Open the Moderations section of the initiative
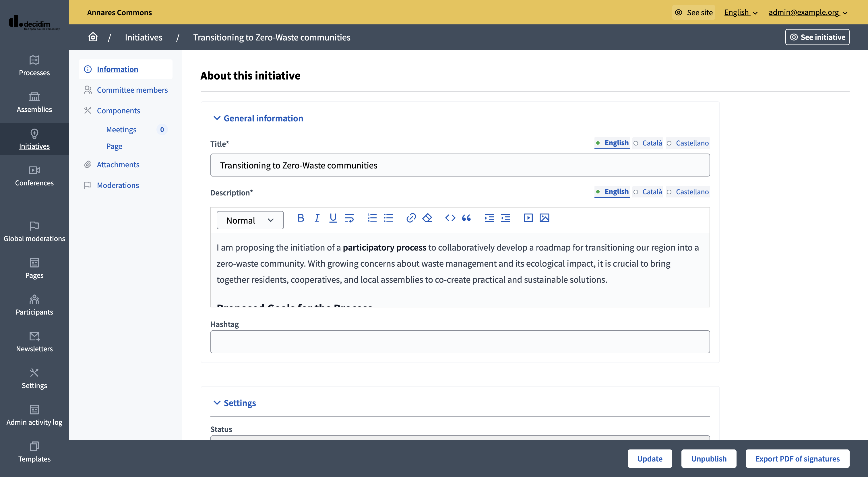Image resolution: width=868 pixels, height=477 pixels. coord(118,185)
